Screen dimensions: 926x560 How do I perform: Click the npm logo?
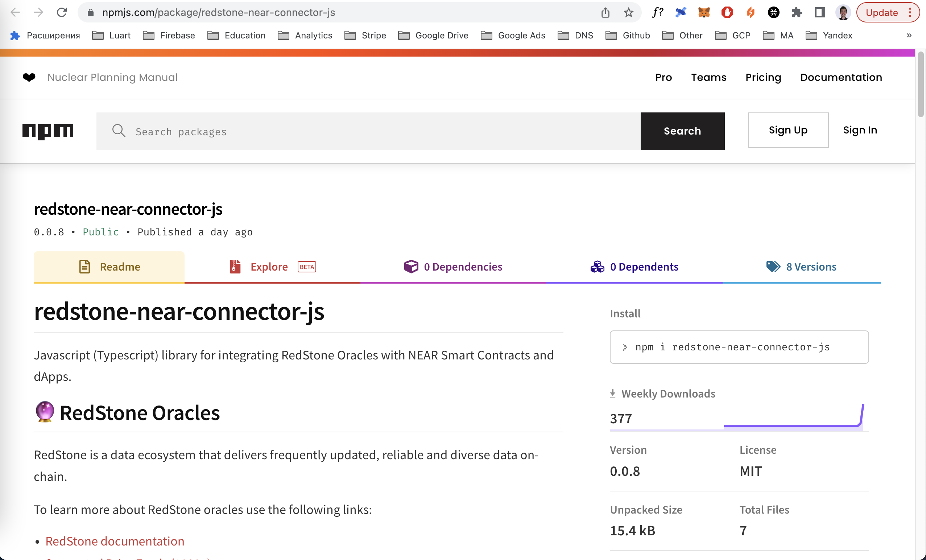coord(48,131)
